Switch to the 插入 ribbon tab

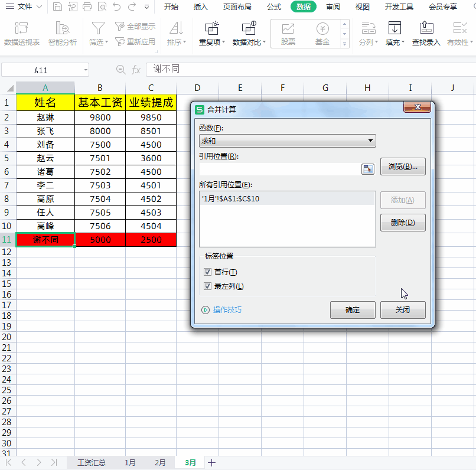(201, 6)
